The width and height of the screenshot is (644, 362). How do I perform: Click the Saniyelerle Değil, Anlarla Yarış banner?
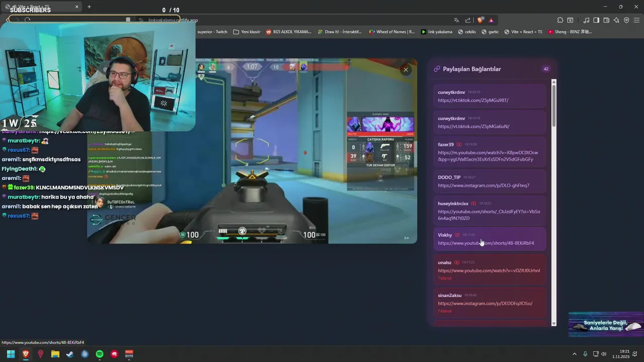[x=606, y=325]
